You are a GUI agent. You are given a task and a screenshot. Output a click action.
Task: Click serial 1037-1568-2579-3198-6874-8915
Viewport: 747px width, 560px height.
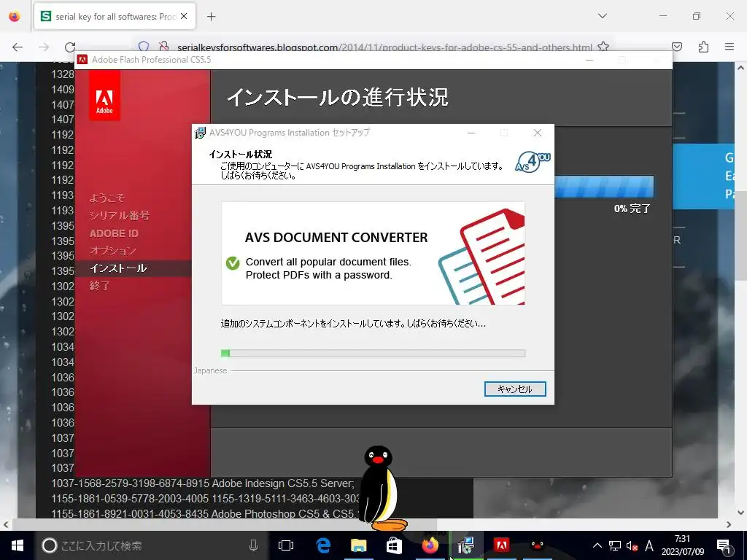tap(130, 483)
